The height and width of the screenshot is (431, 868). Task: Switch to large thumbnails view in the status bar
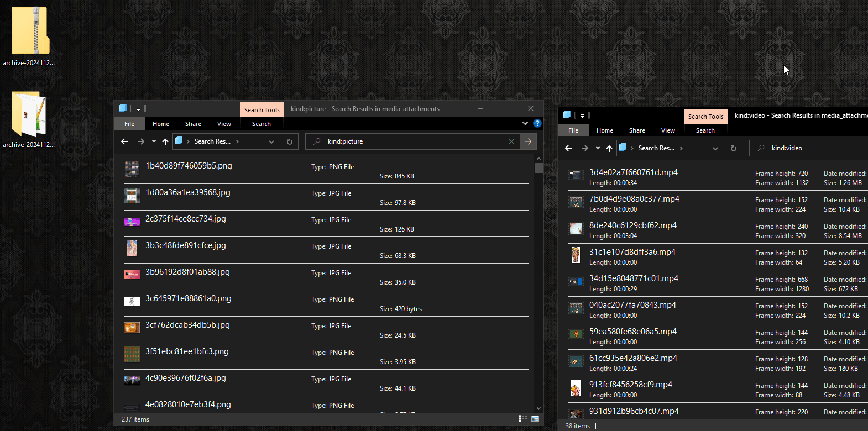tap(535, 419)
